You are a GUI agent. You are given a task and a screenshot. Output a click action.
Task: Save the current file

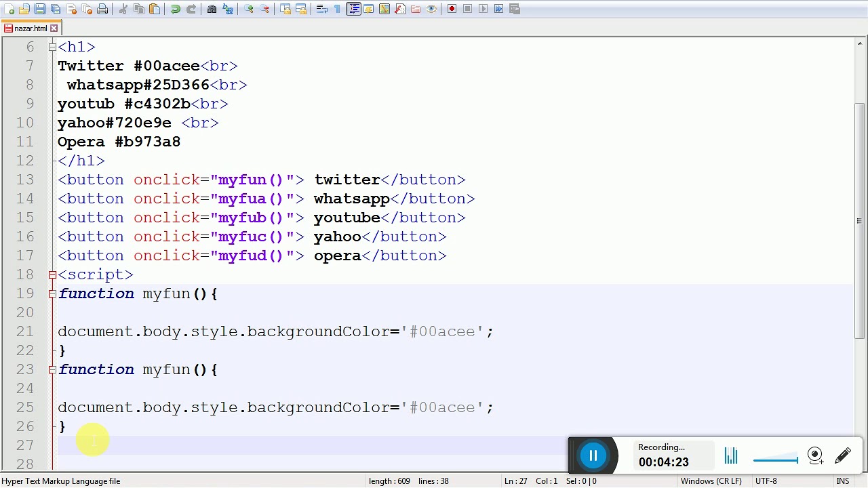tap(40, 9)
